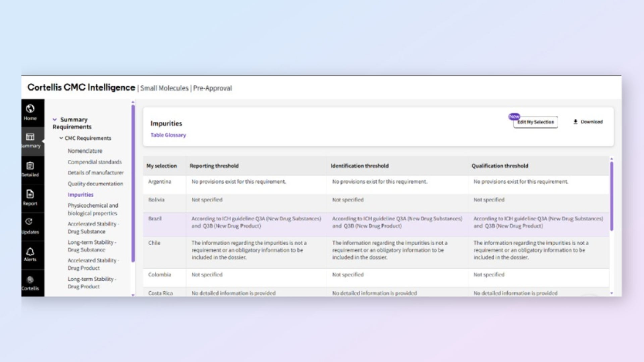Image resolution: width=644 pixels, height=362 pixels.
Task: Open the Detailed clipboard icon
Action: coord(30,166)
